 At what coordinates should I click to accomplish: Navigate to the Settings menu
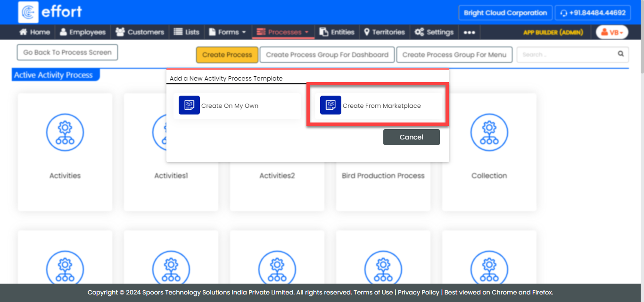click(x=434, y=33)
